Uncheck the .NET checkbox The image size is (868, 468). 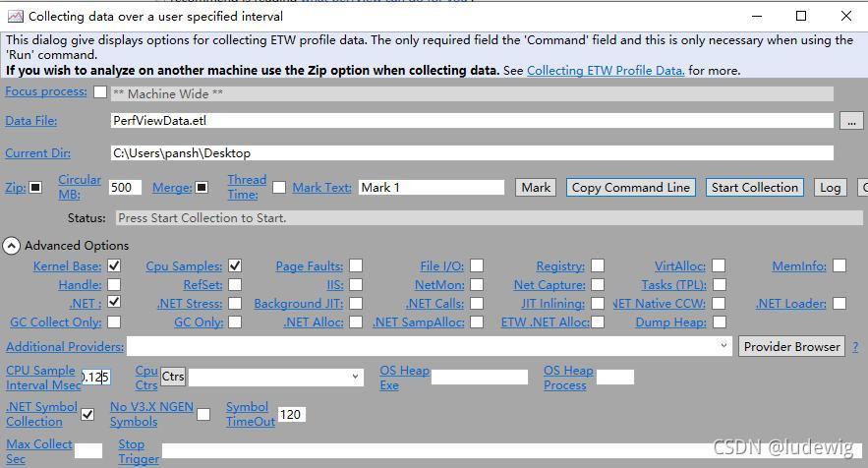(x=114, y=303)
